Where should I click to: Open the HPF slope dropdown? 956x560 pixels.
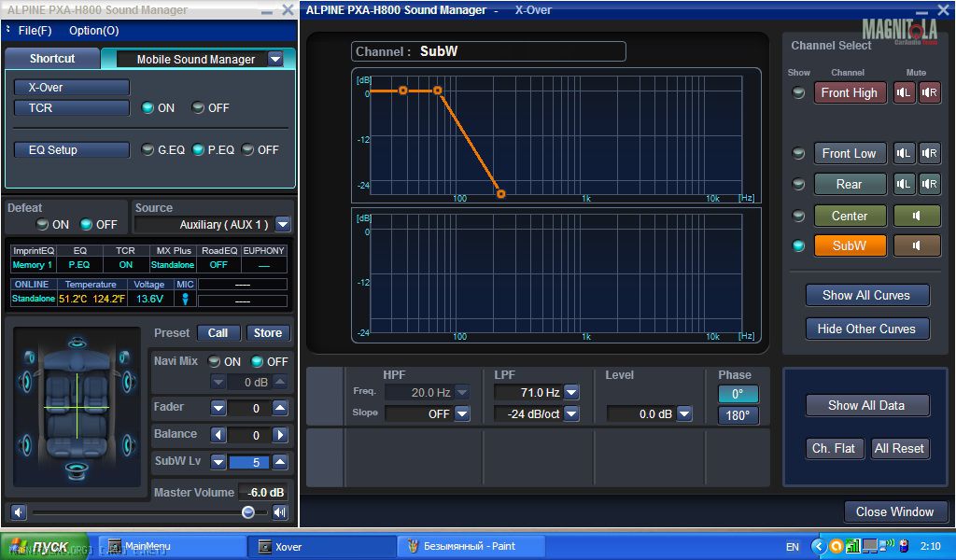(462, 413)
